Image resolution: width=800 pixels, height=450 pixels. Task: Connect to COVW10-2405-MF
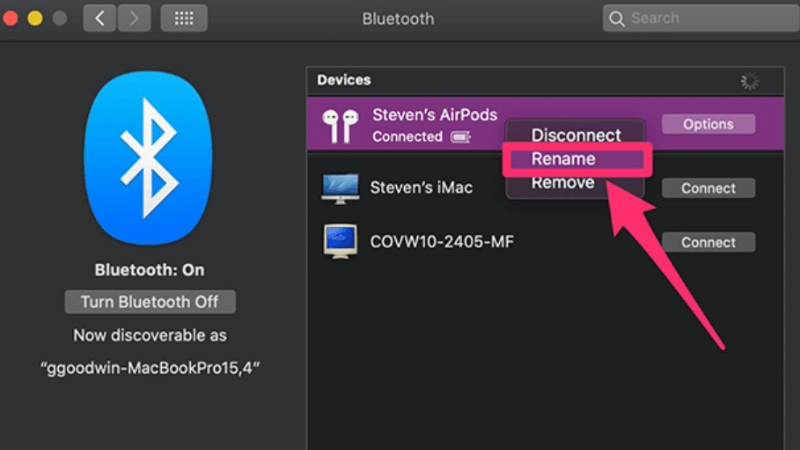[x=708, y=242]
